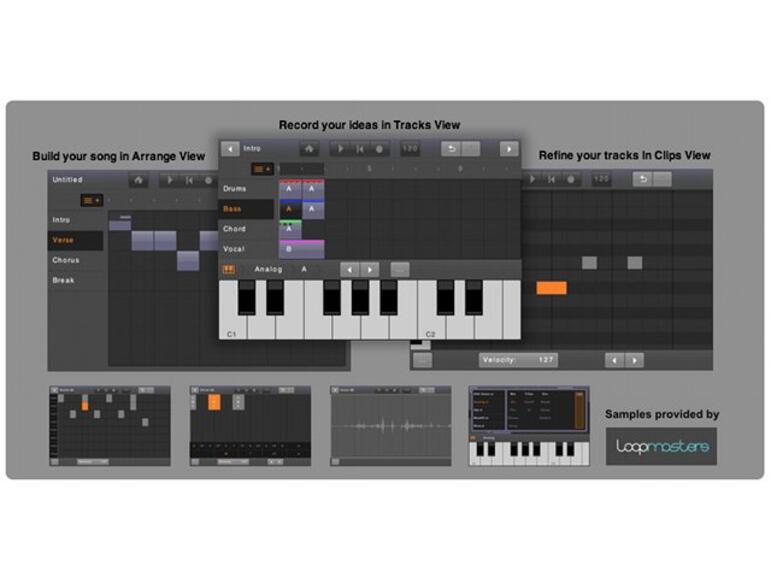The image size is (770, 578).
Task: Open the orange track menu in Tracks View
Action: coord(262,169)
